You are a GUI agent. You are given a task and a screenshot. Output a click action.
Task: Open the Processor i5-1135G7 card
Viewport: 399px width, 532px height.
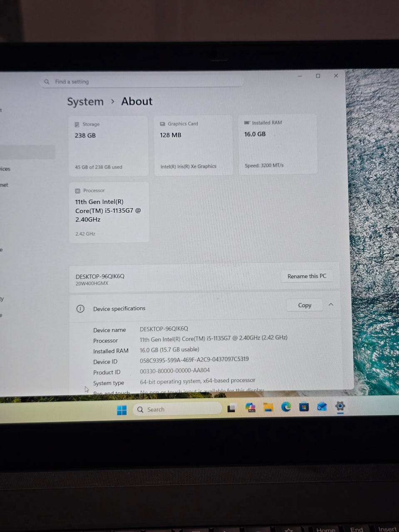tap(109, 212)
